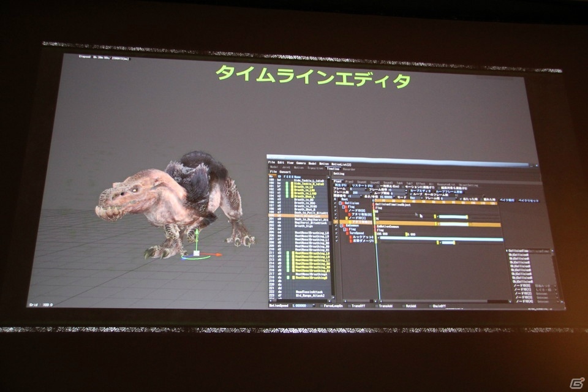Enable the RotAdd checkbox
The width and height of the screenshot is (588, 392).
(404, 306)
